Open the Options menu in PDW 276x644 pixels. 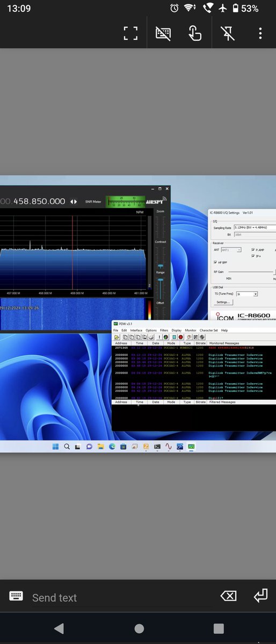151,331
